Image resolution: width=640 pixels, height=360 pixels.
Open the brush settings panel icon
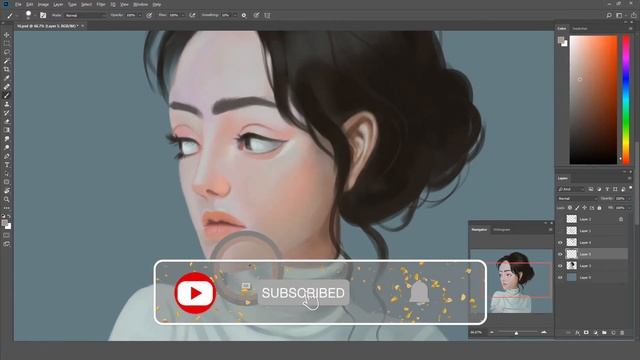43,15
